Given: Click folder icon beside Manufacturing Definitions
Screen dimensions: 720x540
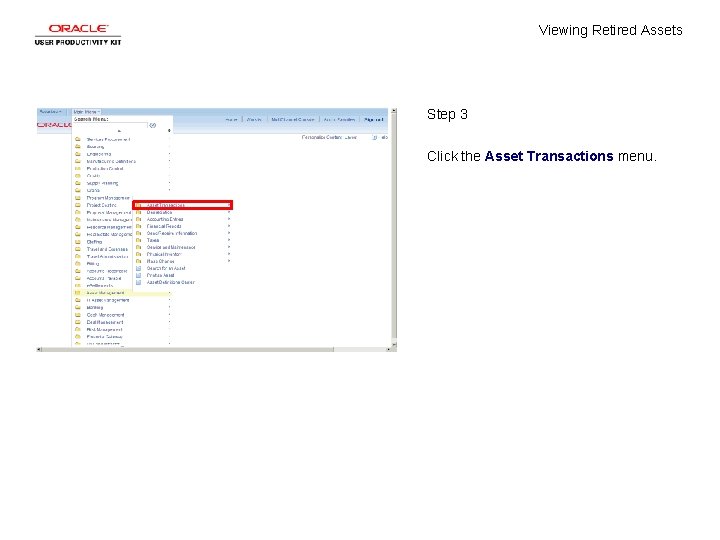Looking at the screenshot, I should (78, 162).
